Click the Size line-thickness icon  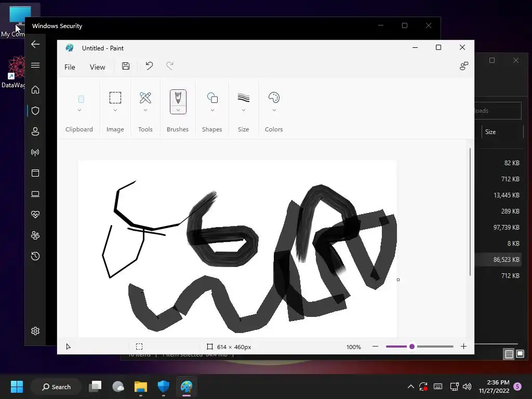(244, 98)
